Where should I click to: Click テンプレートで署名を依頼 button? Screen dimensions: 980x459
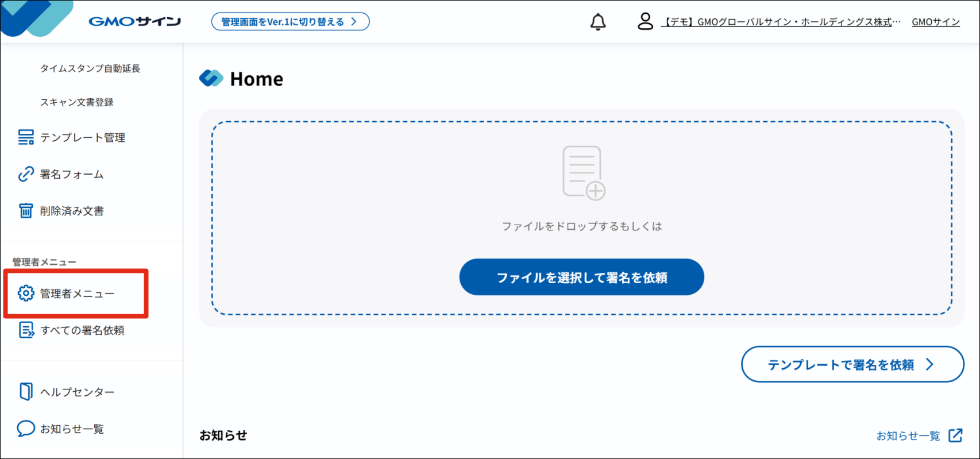(x=852, y=364)
